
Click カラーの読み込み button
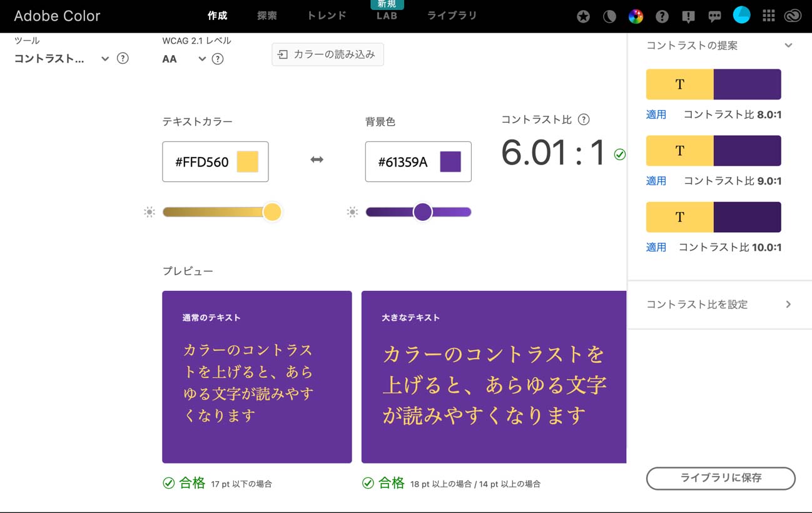[327, 54]
